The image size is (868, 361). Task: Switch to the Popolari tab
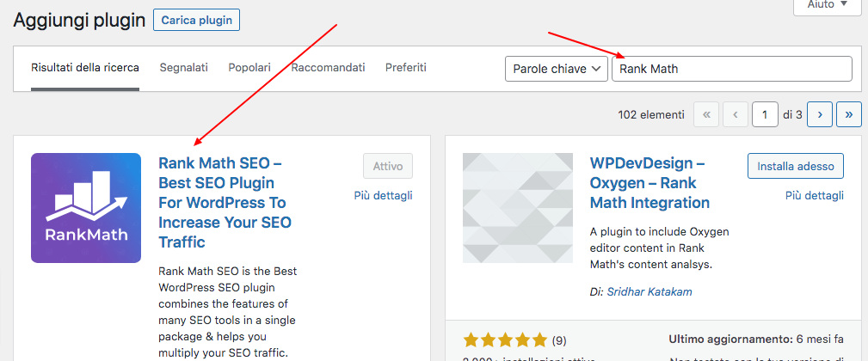(x=249, y=68)
